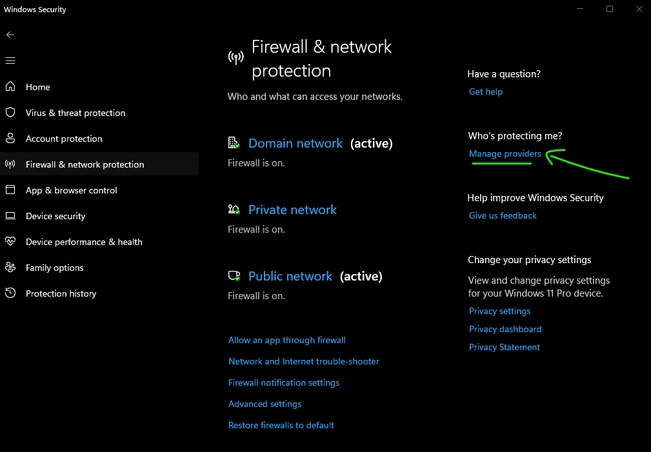Screen dimensions: 651x452
Task: Click the Account protection person icon
Action: pos(10,138)
